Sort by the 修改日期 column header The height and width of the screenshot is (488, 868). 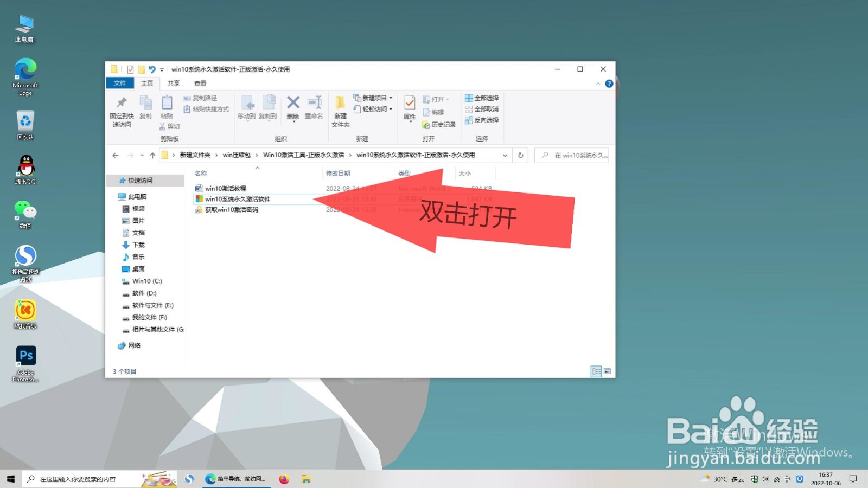338,174
